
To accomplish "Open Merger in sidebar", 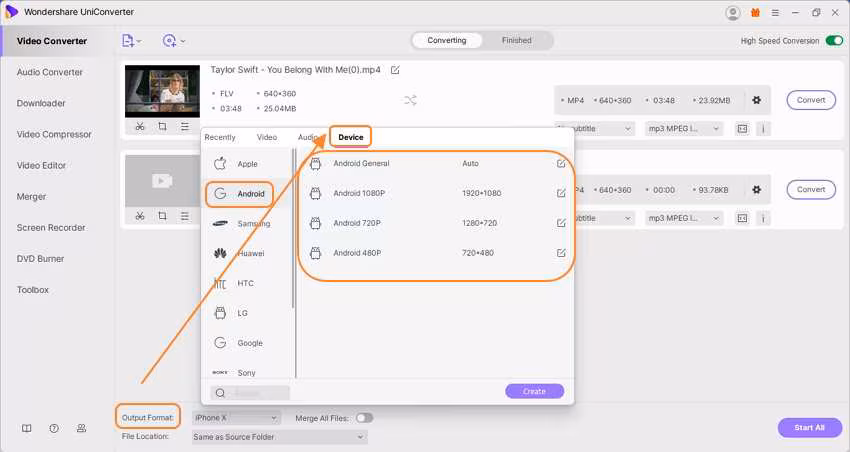I will pos(31,196).
